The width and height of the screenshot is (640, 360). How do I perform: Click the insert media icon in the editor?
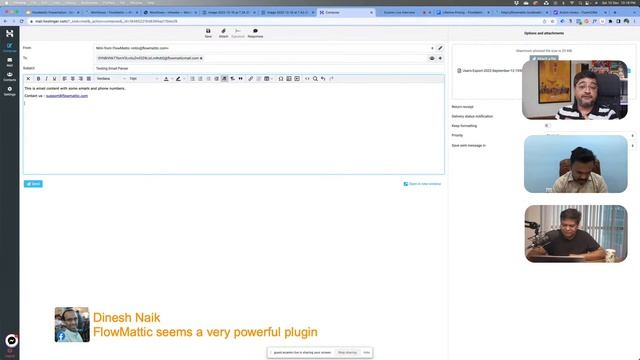(297, 79)
